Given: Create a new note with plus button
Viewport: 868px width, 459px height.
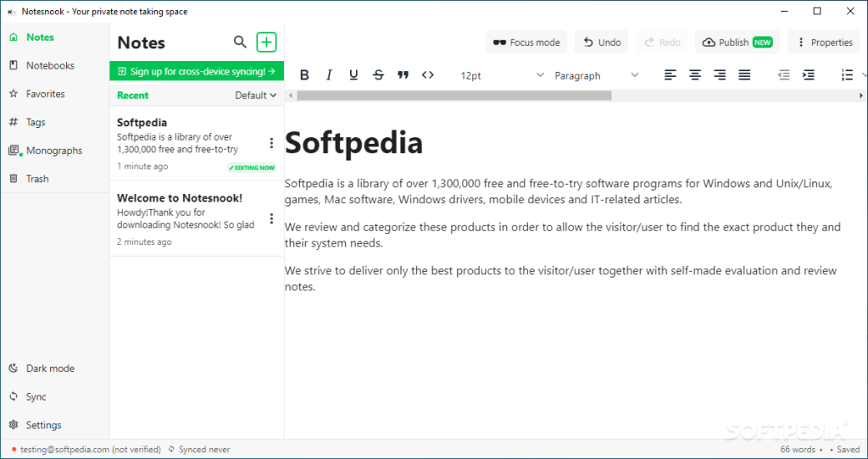Looking at the screenshot, I should (266, 42).
